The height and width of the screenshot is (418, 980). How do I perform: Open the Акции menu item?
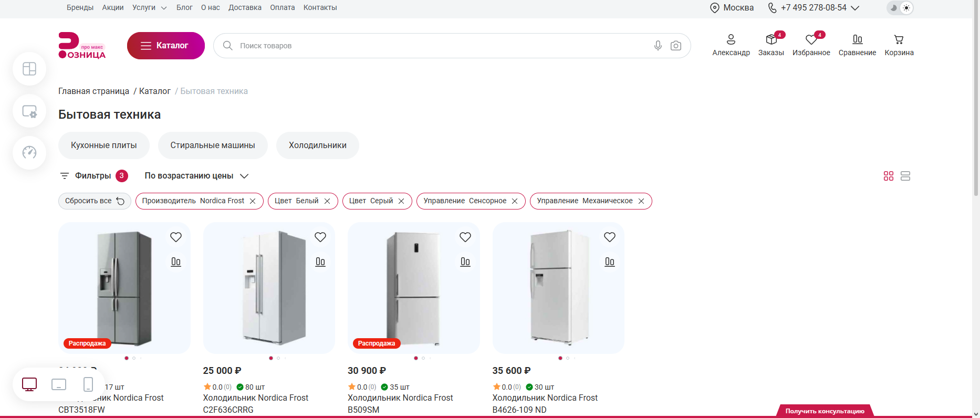pos(113,8)
